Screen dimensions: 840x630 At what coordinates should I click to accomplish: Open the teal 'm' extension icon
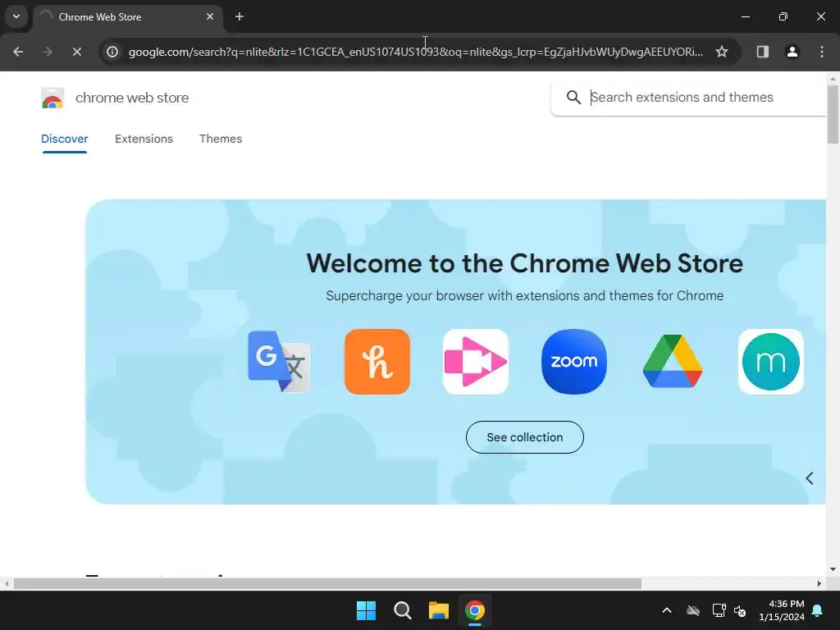click(x=771, y=362)
